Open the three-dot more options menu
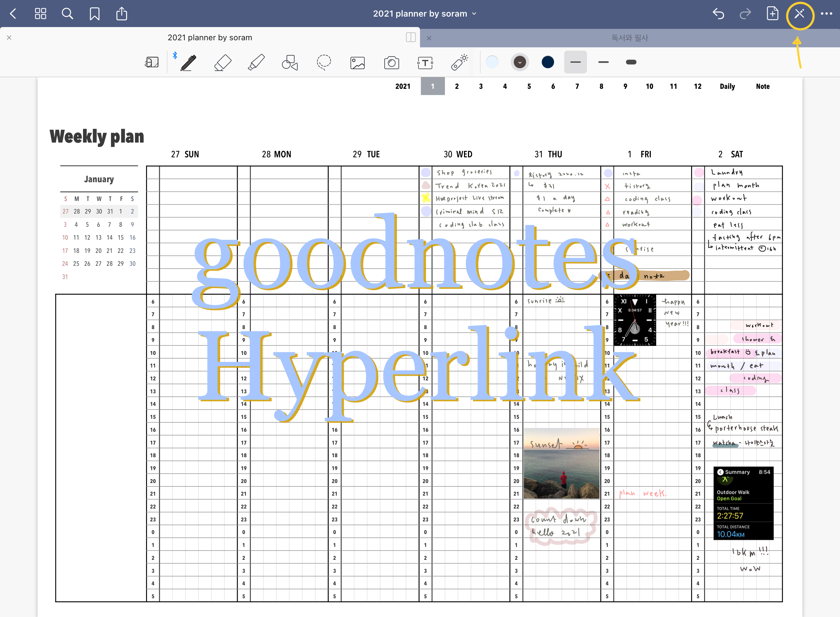Screen dimensions: 840x617 pyautogui.click(x=826, y=14)
